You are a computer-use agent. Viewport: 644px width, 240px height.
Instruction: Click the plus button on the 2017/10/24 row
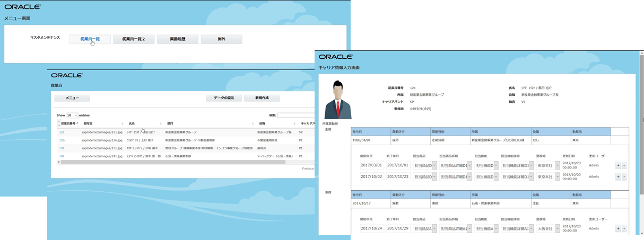tap(617, 228)
